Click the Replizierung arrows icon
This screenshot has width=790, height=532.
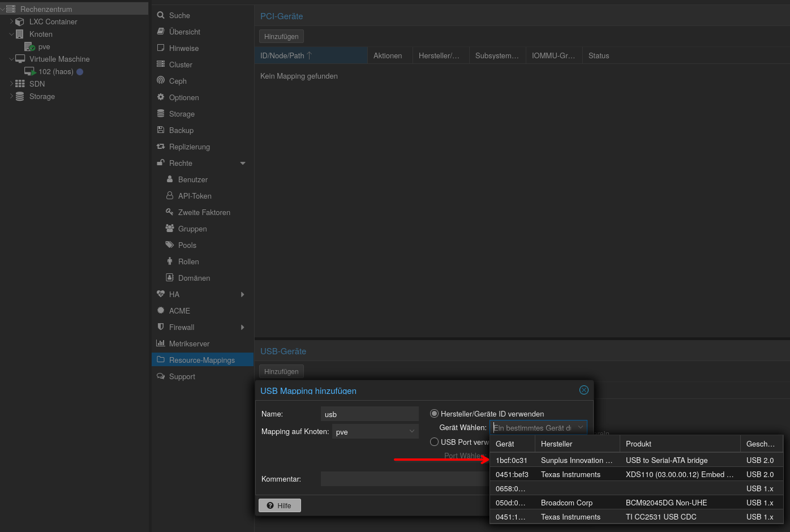[x=161, y=147]
